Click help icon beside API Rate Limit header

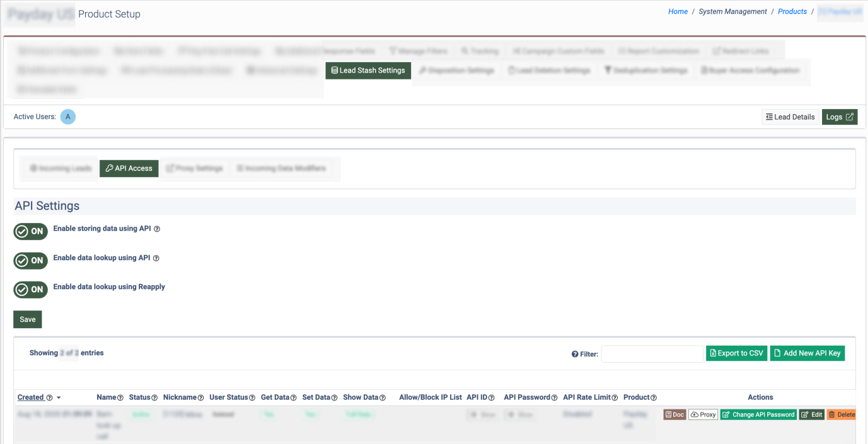615,398
